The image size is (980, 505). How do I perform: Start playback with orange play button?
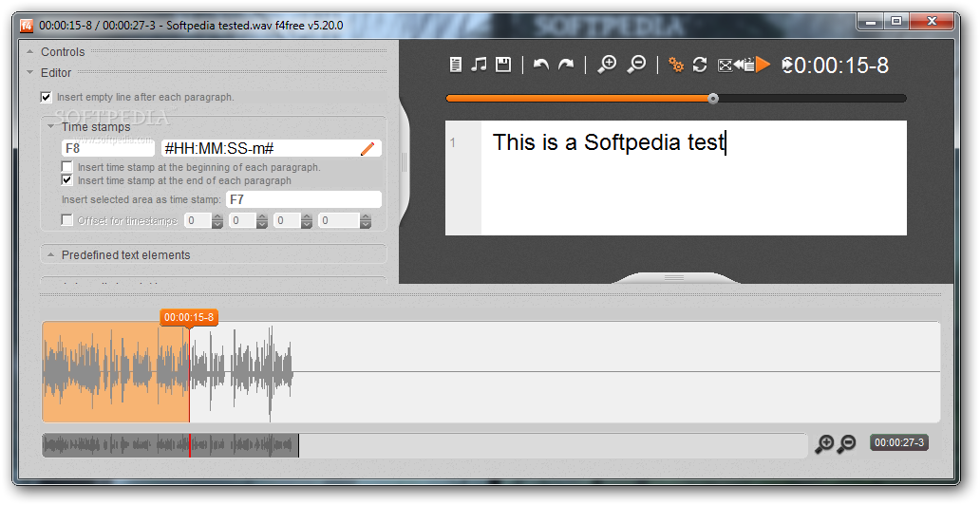pyautogui.click(x=763, y=65)
